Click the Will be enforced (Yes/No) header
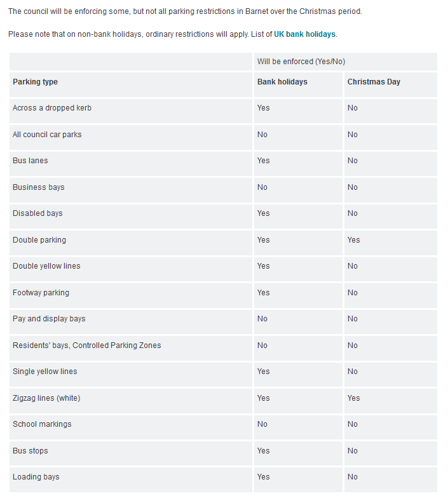This screenshot has width=448, height=496. pos(301,62)
